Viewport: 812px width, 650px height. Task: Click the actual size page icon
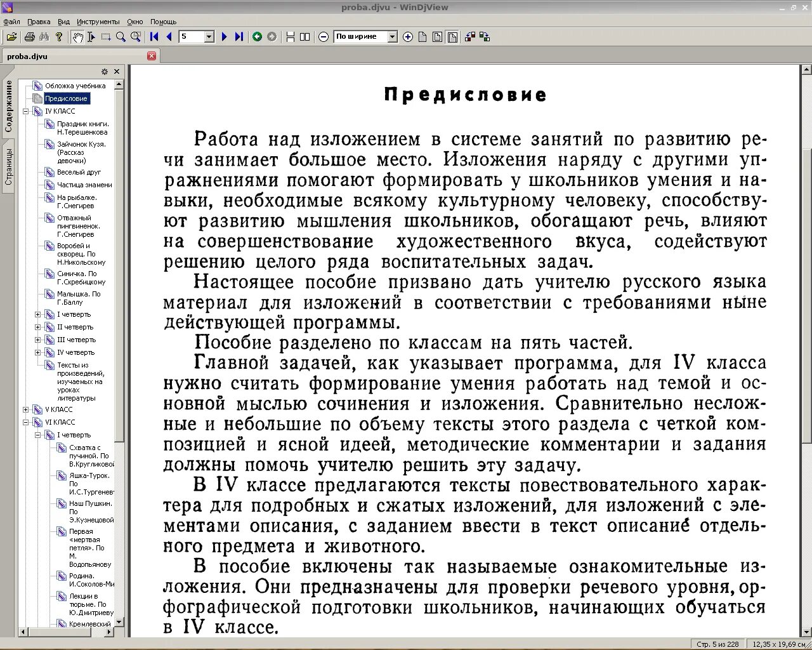(422, 37)
